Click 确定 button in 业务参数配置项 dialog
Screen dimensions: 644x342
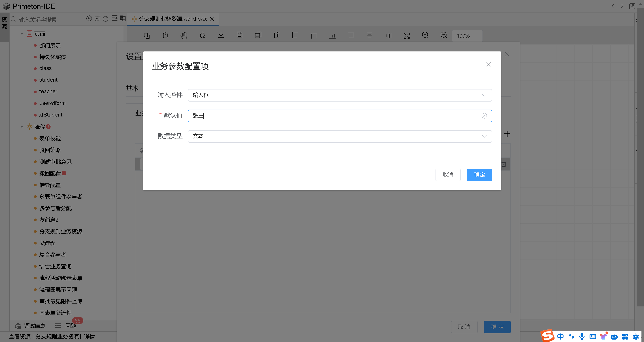click(479, 175)
